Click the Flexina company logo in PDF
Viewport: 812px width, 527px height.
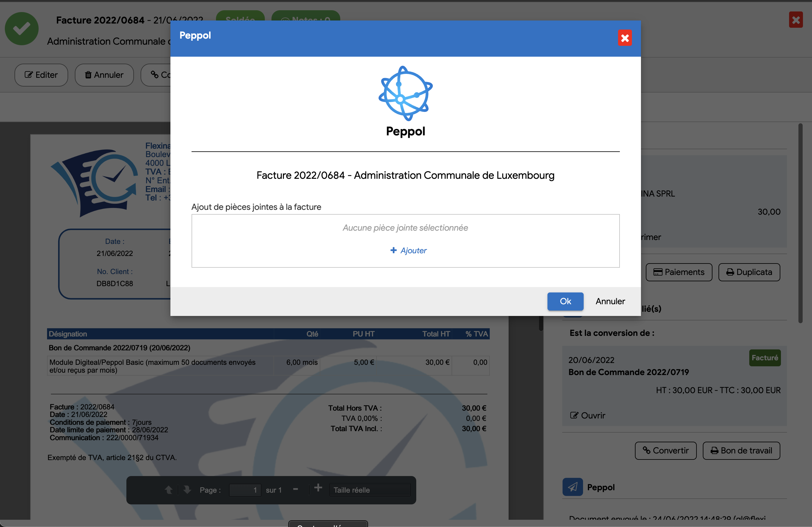pos(94,183)
